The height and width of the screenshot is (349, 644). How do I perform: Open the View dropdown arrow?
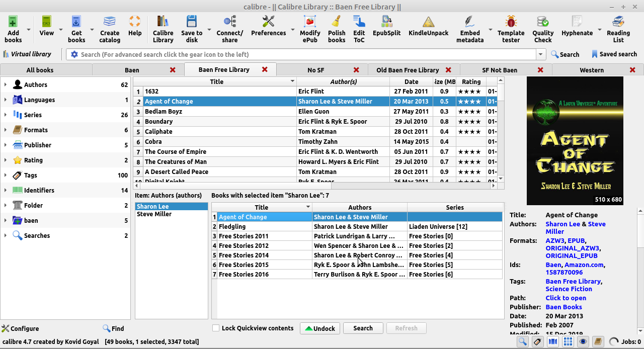pyautogui.click(x=61, y=29)
